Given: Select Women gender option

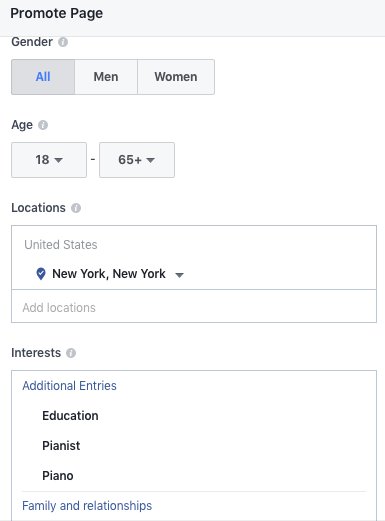Looking at the screenshot, I should 176,77.
